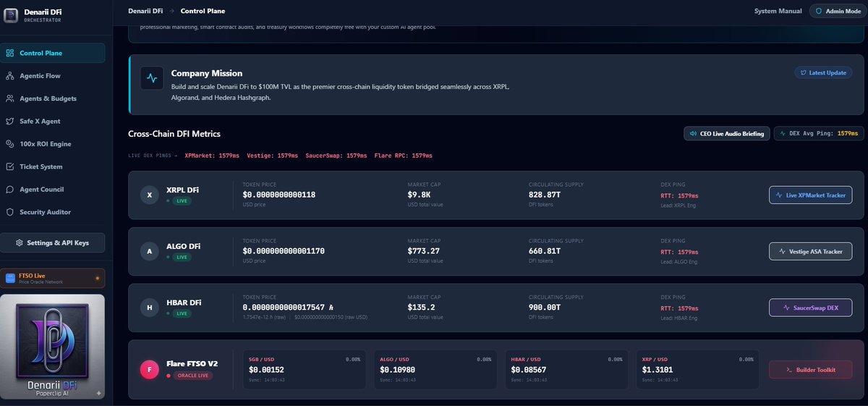The height and width of the screenshot is (406, 868).
Task: Select the SGB / USD price card
Action: 305,370
